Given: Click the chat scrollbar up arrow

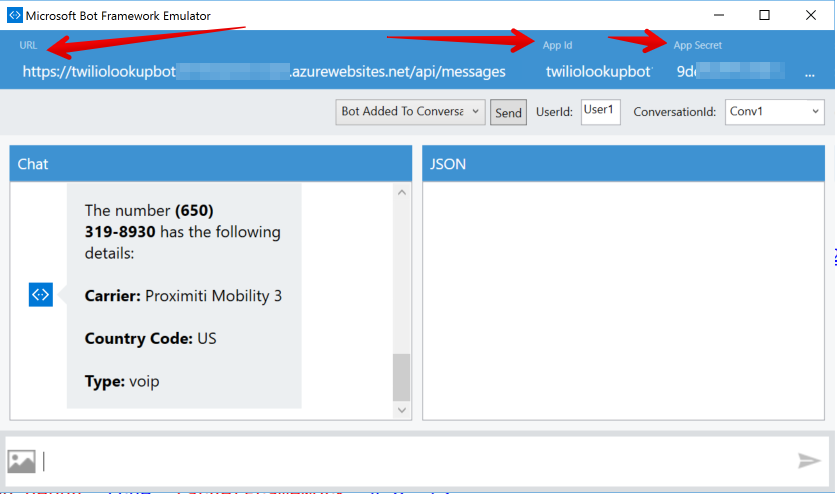Looking at the screenshot, I should 402,192.
